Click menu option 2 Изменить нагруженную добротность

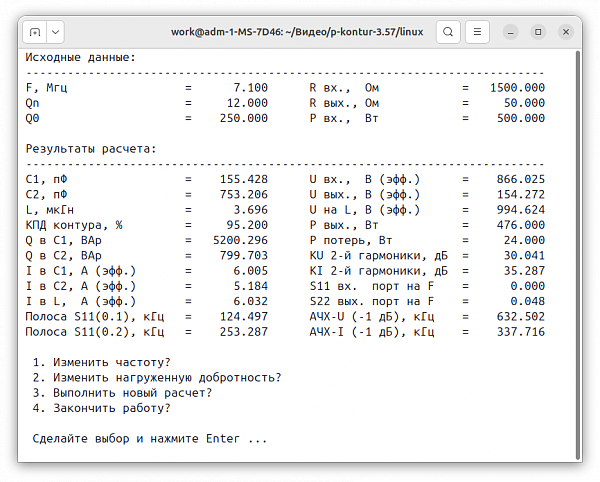click(x=156, y=377)
